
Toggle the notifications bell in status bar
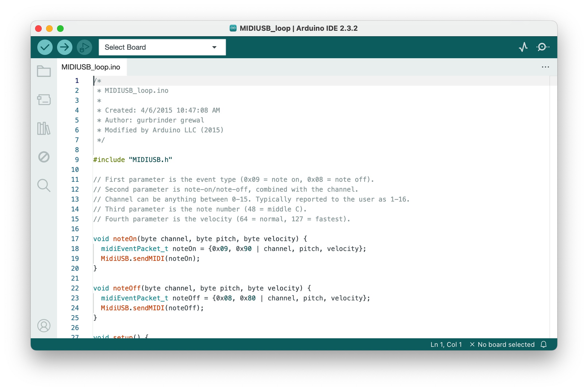544,344
